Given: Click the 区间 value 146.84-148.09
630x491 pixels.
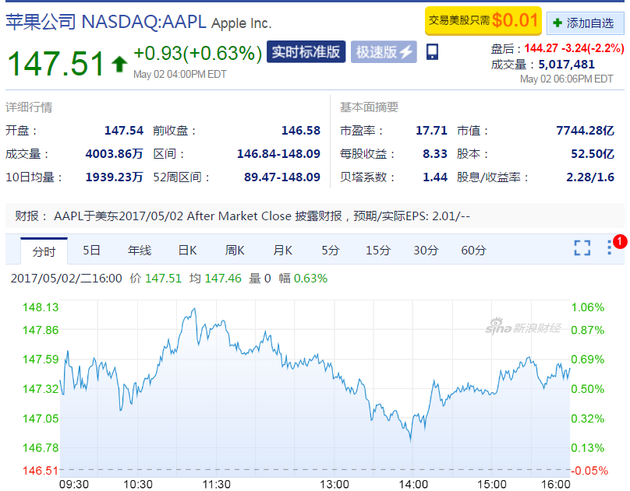Looking at the screenshot, I should pyautogui.click(x=278, y=154).
